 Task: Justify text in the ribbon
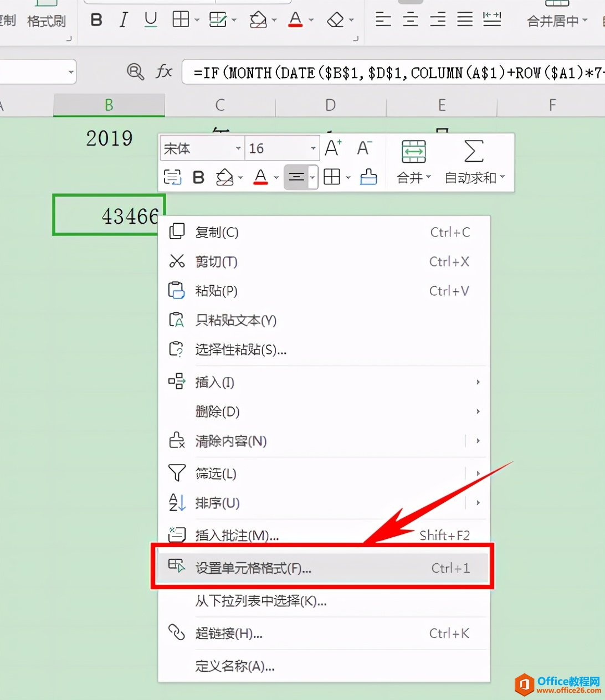tap(465, 20)
